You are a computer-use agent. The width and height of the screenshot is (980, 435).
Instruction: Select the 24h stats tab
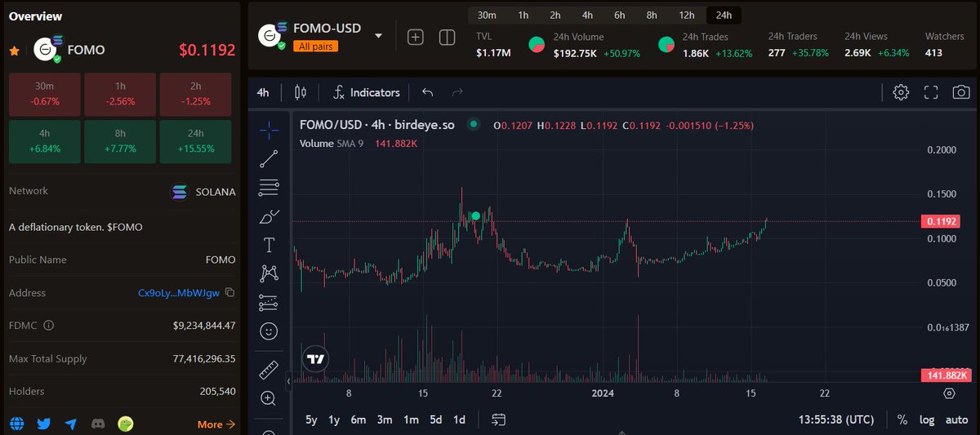724,15
